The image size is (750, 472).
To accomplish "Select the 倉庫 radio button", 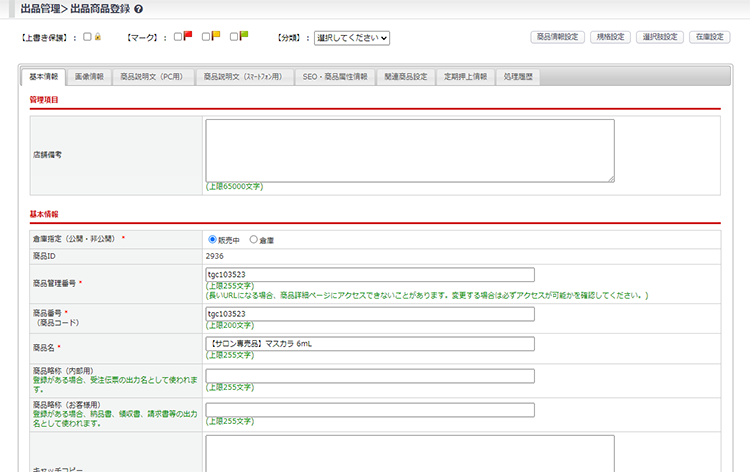I will pyautogui.click(x=253, y=240).
